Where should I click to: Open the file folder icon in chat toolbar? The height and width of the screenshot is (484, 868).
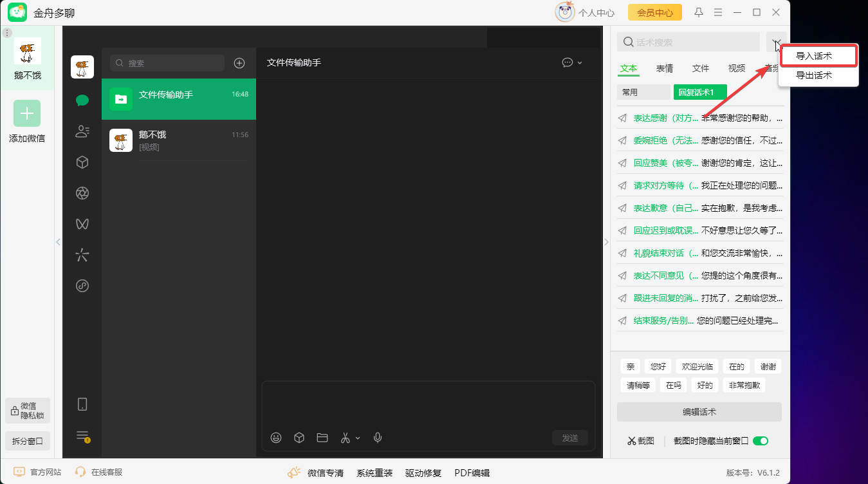click(x=322, y=438)
